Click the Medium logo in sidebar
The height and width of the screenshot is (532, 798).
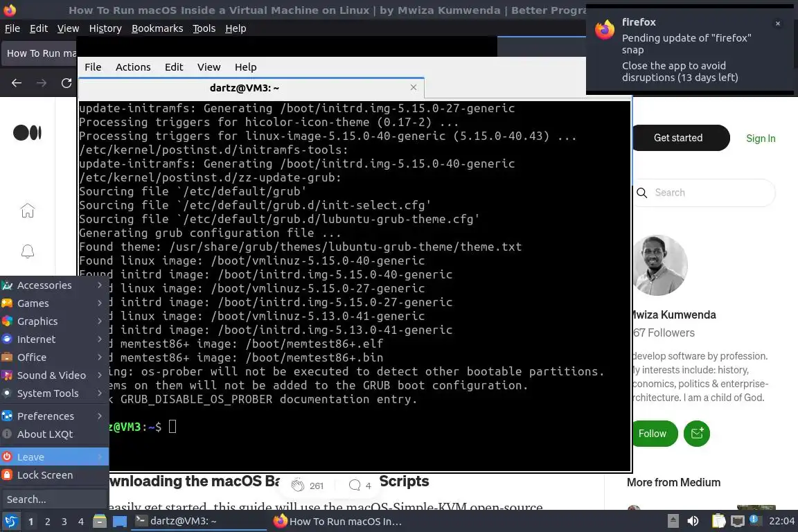[27, 133]
